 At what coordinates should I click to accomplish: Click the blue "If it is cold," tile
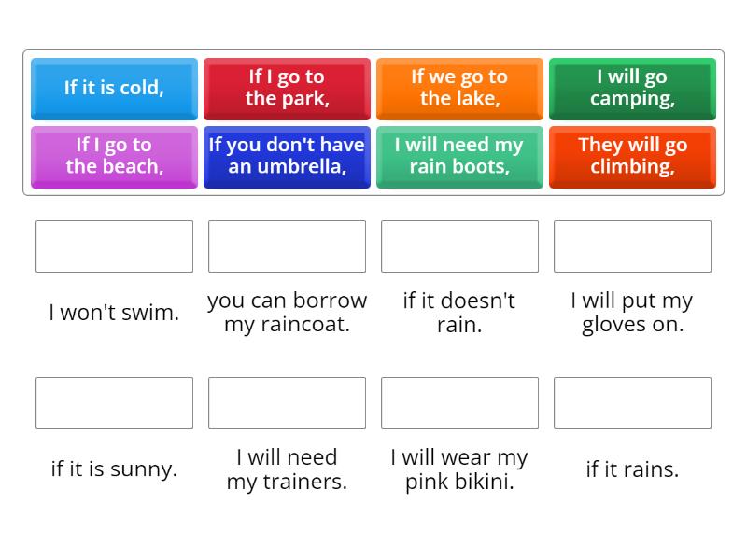114,89
